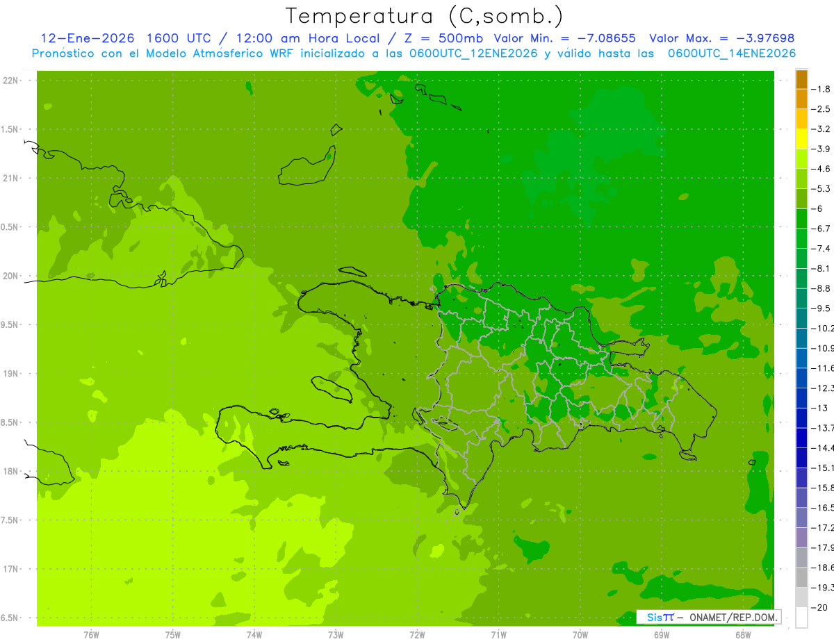Screen dimensions: 834x644
Task: Click the dark orange swatch above -1.8
Action: [801, 79]
